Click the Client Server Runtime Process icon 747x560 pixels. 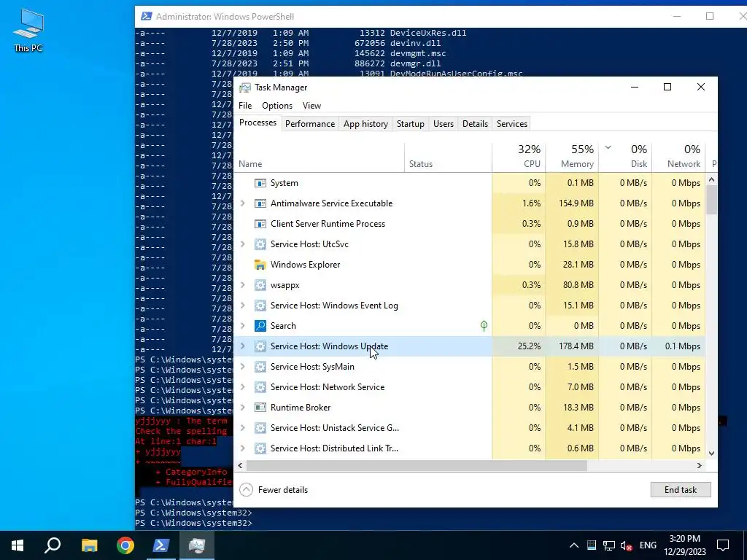tap(260, 224)
